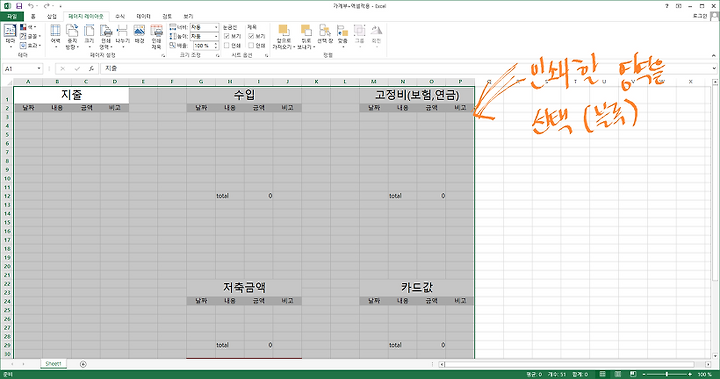This screenshot has height=379, width=720.
Task: Click the Redo icon
Action: tap(46, 6)
